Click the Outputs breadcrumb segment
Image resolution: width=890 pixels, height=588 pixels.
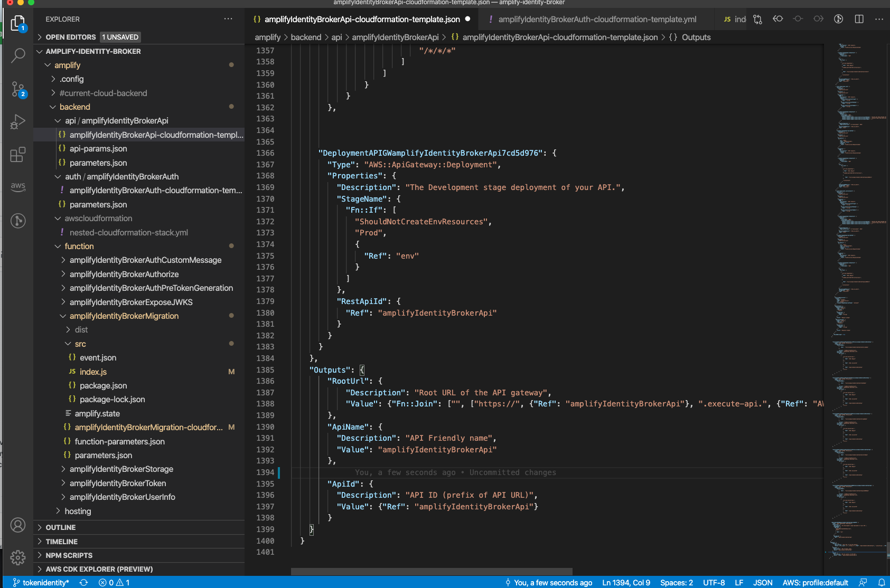point(690,37)
